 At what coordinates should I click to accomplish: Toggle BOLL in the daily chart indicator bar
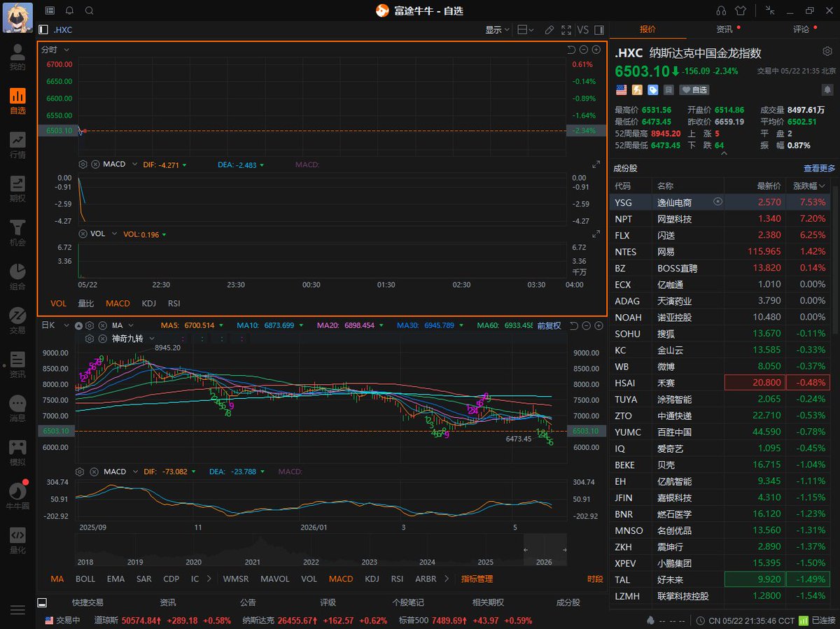[85, 579]
